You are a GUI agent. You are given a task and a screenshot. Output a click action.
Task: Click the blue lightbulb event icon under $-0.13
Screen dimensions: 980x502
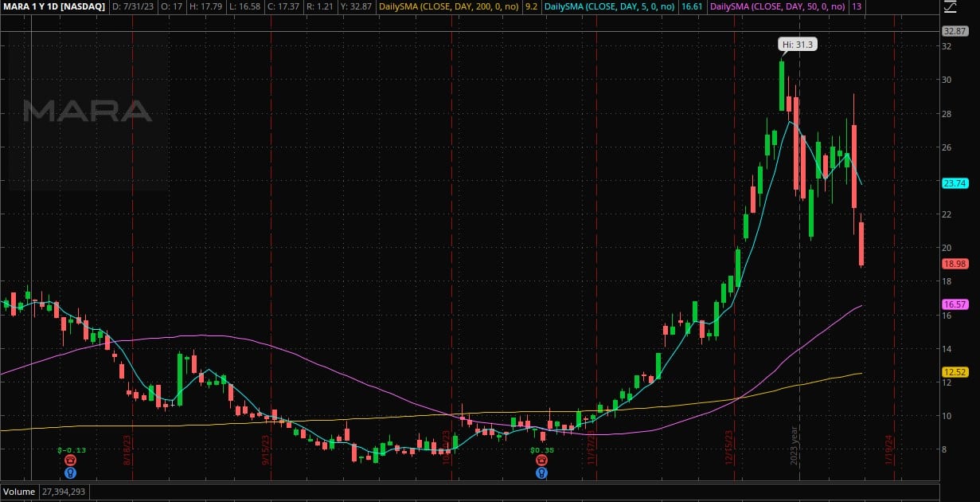(x=72, y=473)
